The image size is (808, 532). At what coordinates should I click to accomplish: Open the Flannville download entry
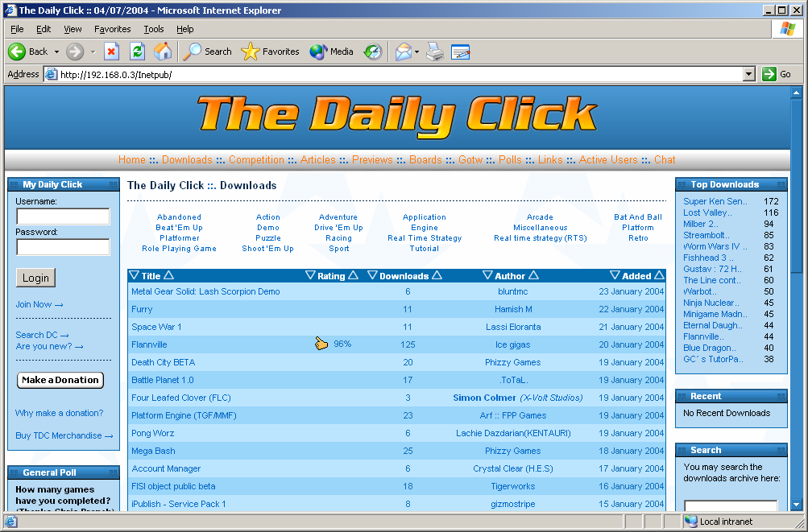coord(150,344)
